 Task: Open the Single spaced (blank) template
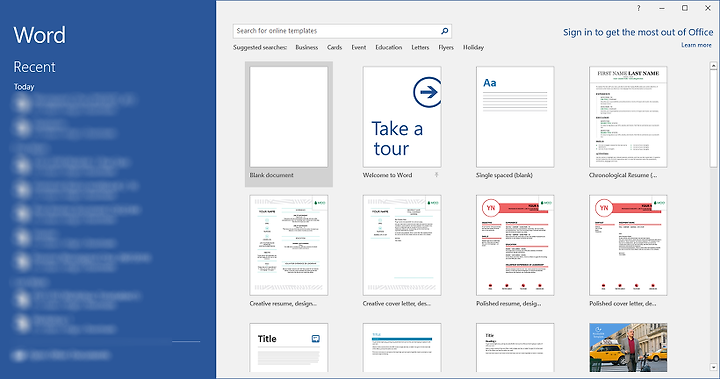coord(515,117)
